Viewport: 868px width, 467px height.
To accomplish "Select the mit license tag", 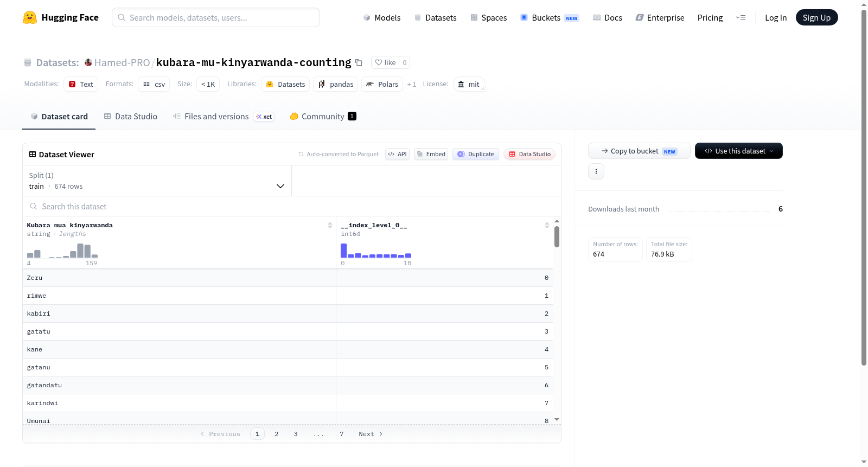I will [469, 84].
